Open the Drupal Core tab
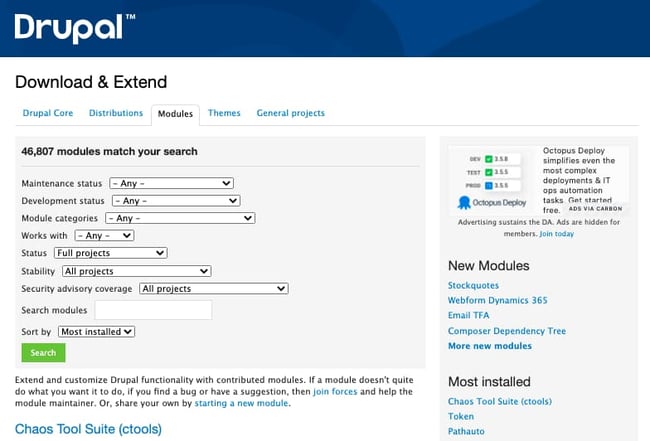The height and width of the screenshot is (441, 650). [x=48, y=113]
